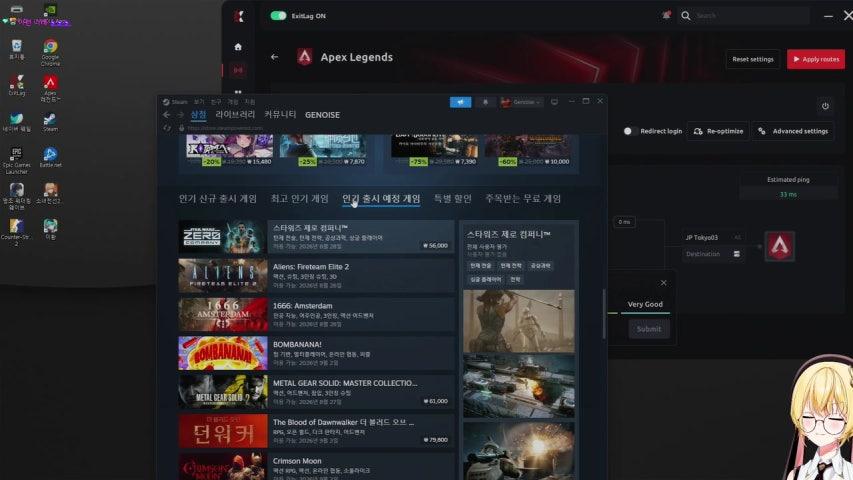Open the -60% discounted game priced ₩10,000

[528, 150]
